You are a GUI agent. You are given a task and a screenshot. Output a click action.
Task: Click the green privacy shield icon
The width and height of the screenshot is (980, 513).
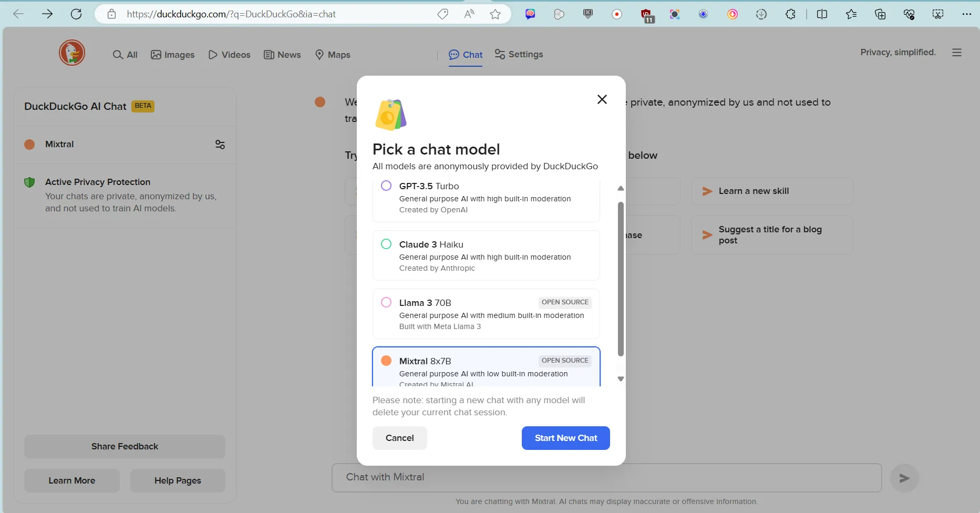(x=29, y=182)
